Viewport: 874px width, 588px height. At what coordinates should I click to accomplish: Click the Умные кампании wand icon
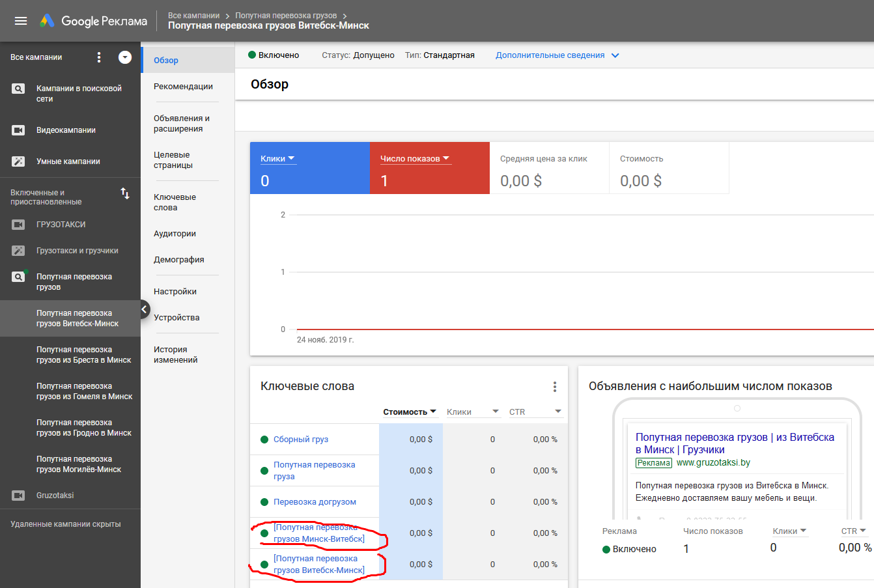click(x=19, y=161)
